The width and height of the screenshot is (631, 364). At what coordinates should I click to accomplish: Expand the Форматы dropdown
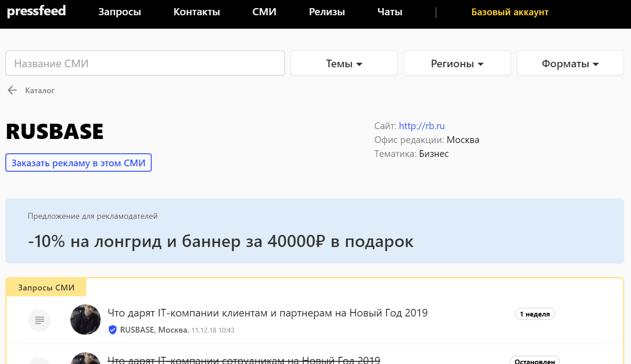pos(570,64)
